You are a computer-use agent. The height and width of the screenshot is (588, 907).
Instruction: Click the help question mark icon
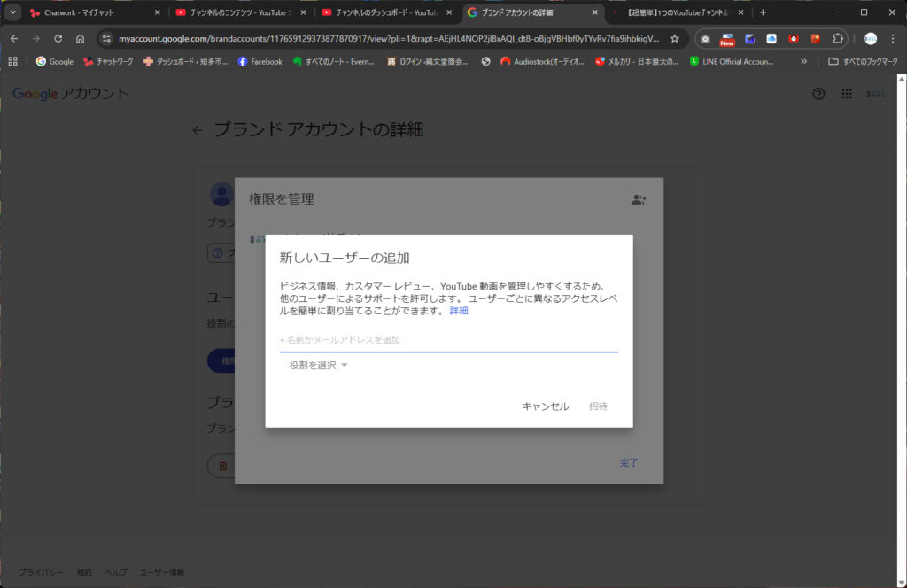[818, 94]
